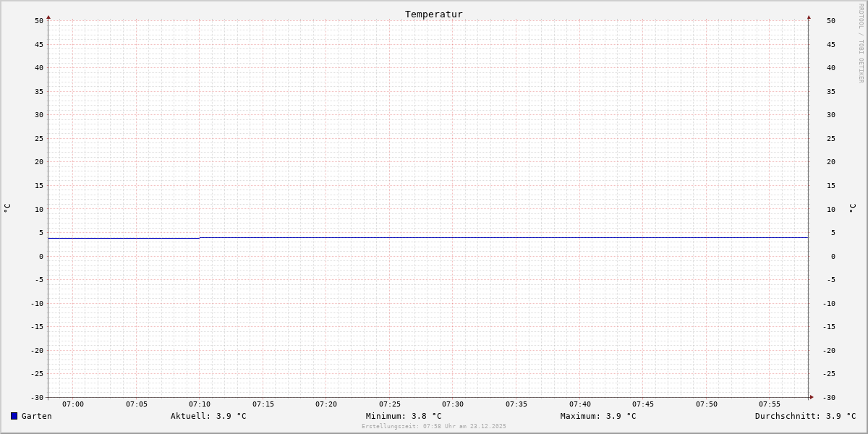Click the RRDTOOL / TOBI OETIKER watermark
Image resolution: width=868 pixels, height=434 pixels.
(861, 43)
